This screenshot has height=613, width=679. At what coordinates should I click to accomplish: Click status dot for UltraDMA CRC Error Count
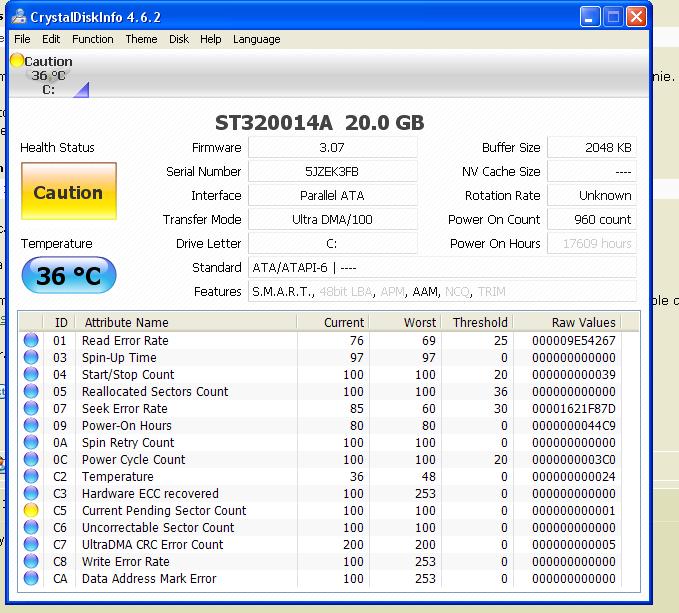coord(31,544)
